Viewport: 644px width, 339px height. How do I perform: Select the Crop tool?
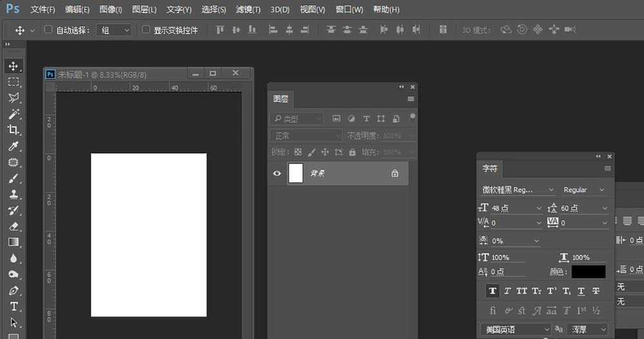click(14, 130)
